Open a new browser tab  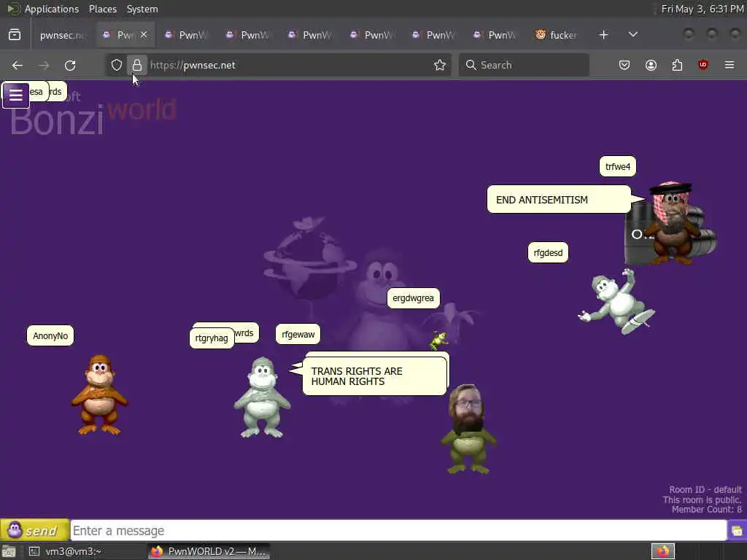603,35
